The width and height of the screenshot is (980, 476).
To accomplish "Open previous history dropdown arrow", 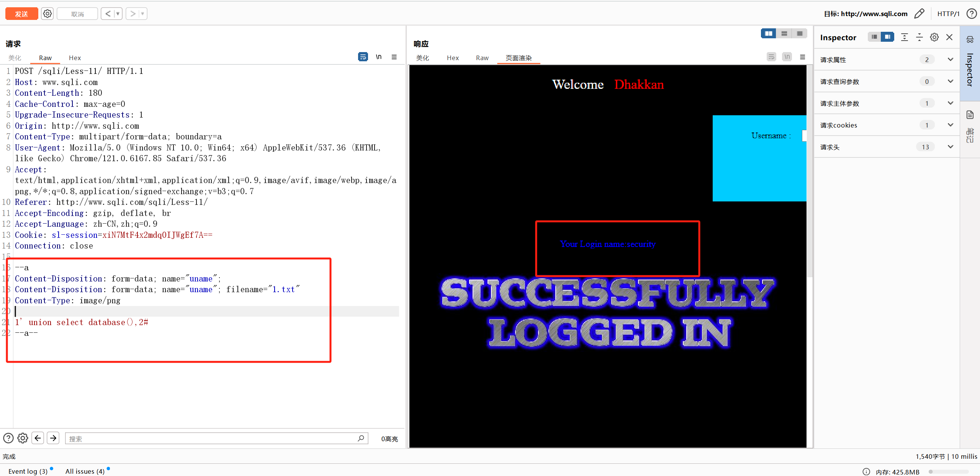I will [118, 14].
